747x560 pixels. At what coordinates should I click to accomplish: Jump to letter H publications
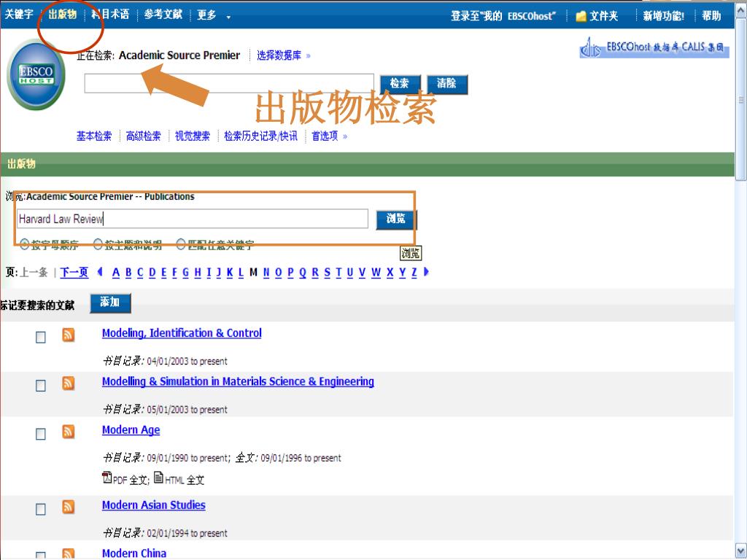[x=197, y=273]
